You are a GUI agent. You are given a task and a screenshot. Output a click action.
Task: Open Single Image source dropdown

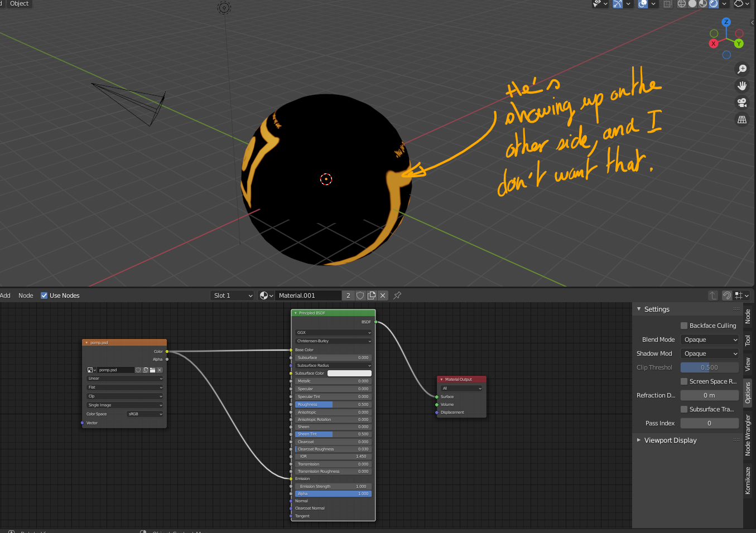125,405
